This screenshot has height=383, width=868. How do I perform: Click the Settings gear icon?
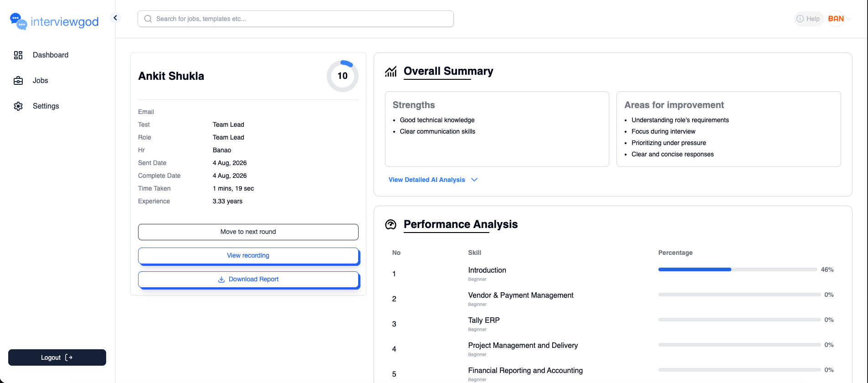click(x=18, y=106)
